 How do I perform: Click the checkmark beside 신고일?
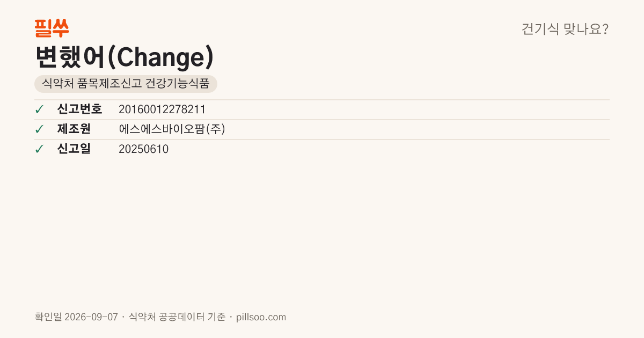click(39, 149)
